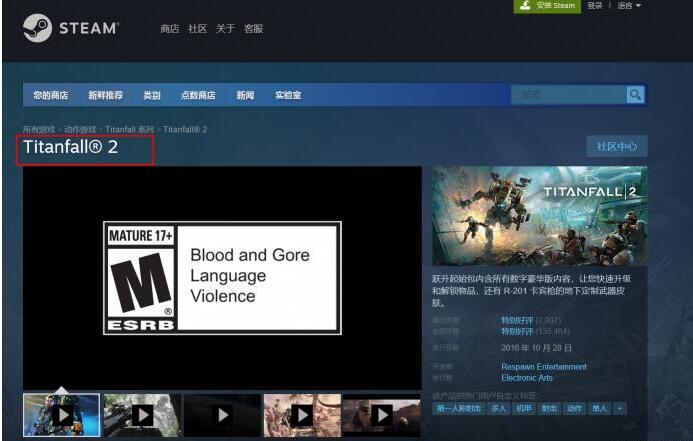Click the 所有游戏 breadcrumb link
The image size is (693, 441).
tap(39, 129)
